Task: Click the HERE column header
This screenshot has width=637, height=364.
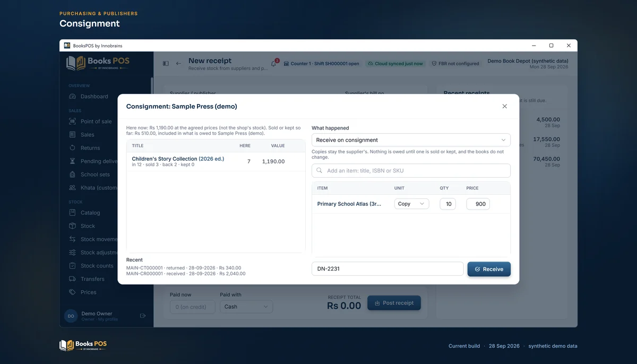Action: (x=245, y=145)
